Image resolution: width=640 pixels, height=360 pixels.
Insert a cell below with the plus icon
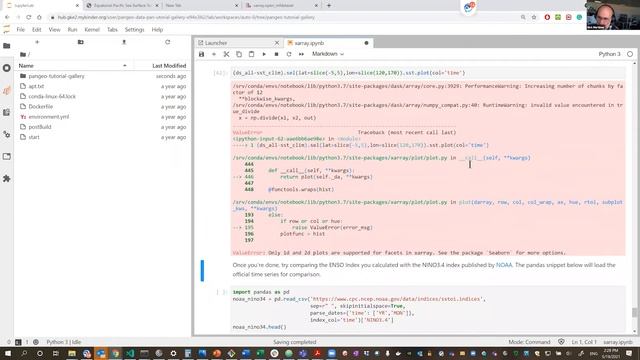click(x=214, y=54)
